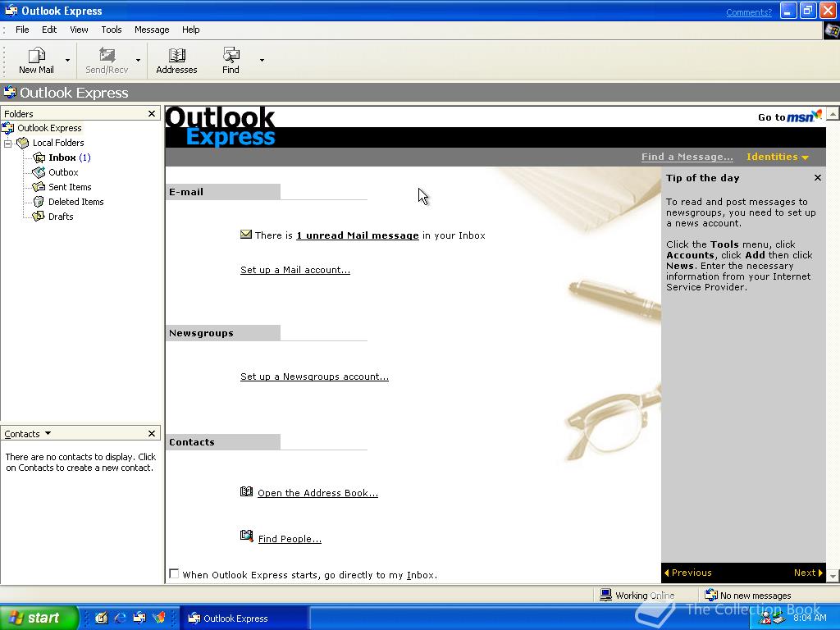Click the Working Online status icon

coord(606,595)
